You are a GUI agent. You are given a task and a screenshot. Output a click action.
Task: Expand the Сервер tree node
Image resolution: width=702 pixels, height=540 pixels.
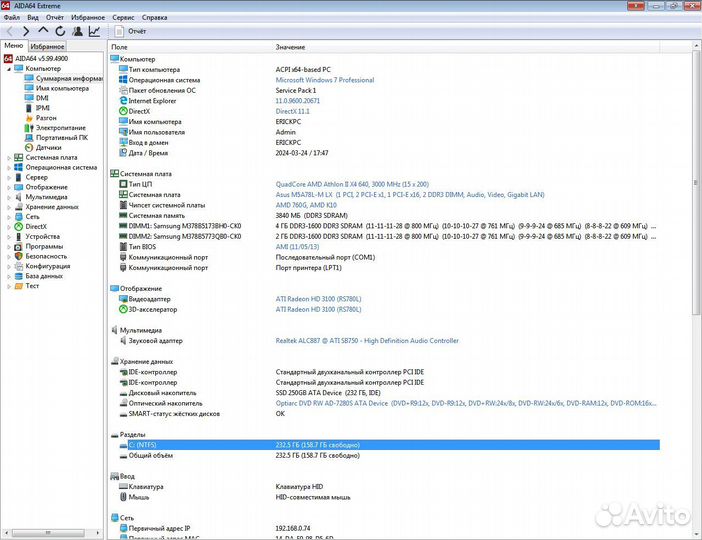[9, 177]
